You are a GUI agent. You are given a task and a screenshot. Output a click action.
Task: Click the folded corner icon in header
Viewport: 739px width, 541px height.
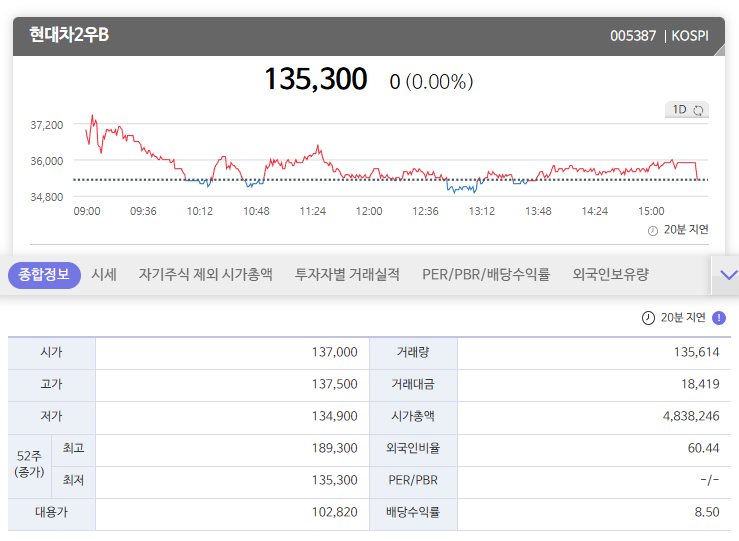720,50
